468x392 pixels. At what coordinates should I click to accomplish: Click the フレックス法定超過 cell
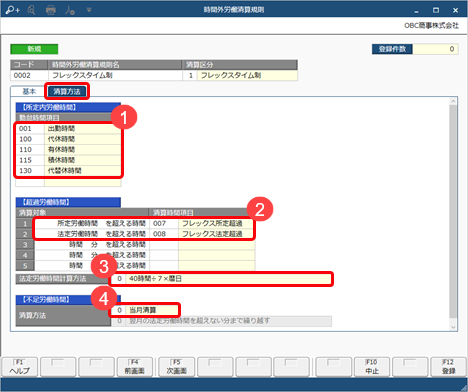(217, 234)
